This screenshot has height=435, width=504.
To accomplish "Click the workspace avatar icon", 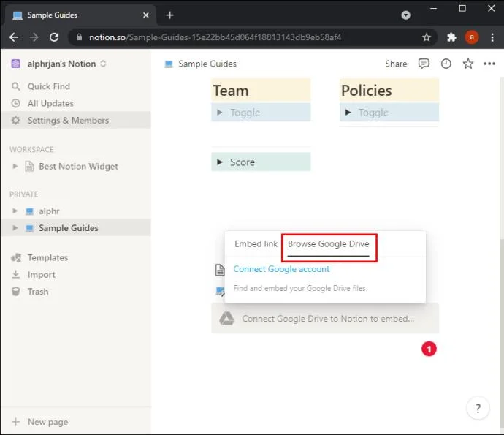I will (16, 64).
